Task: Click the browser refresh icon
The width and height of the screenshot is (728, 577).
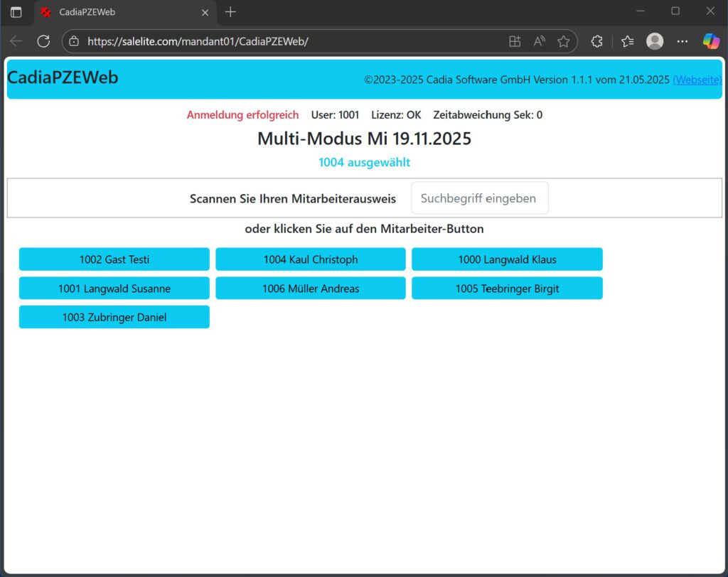Action: coord(43,41)
